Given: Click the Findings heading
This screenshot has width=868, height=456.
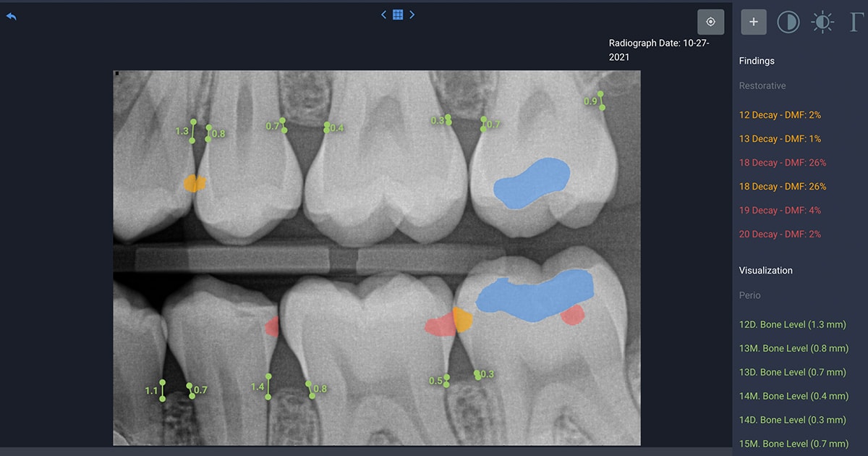Looking at the screenshot, I should pyautogui.click(x=757, y=62).
